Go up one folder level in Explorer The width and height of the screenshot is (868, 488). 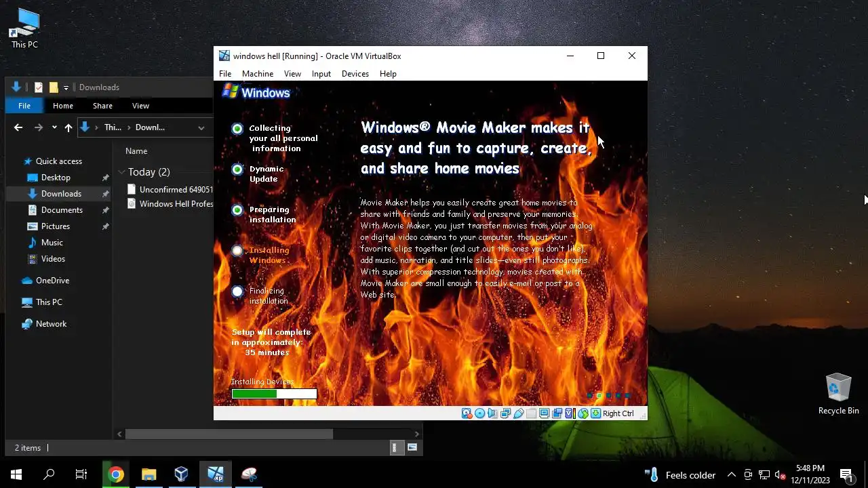(68, 127)
